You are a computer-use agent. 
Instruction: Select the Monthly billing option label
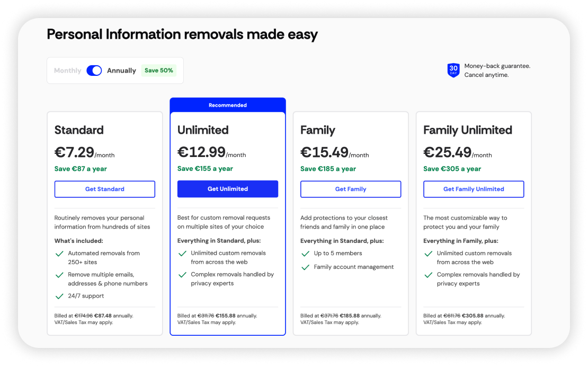pos(67,71)
